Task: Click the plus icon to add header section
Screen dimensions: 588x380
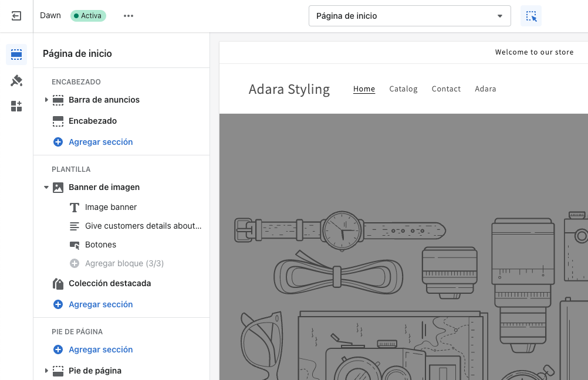Action: (x=58, y=142)
